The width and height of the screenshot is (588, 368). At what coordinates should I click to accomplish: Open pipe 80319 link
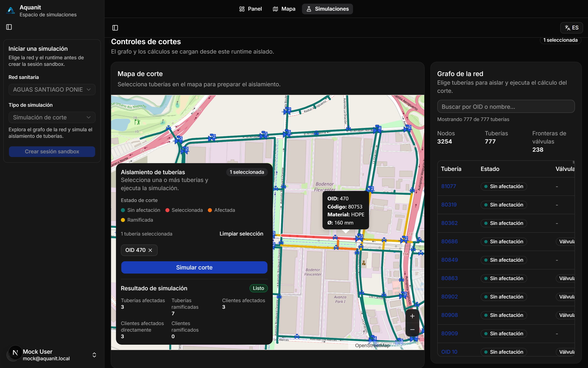(x=449, y=205)
